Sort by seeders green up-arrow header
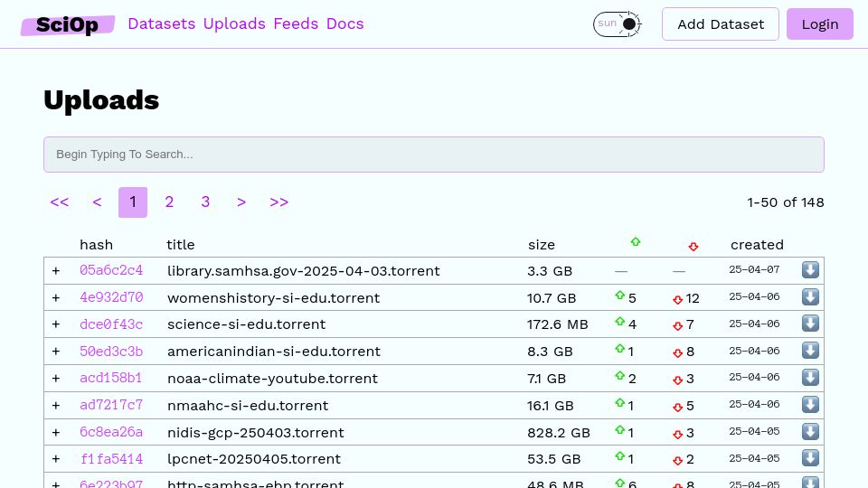Image resolution: width=868 pixels, height=488 pixels. click(x=636, y=242)
